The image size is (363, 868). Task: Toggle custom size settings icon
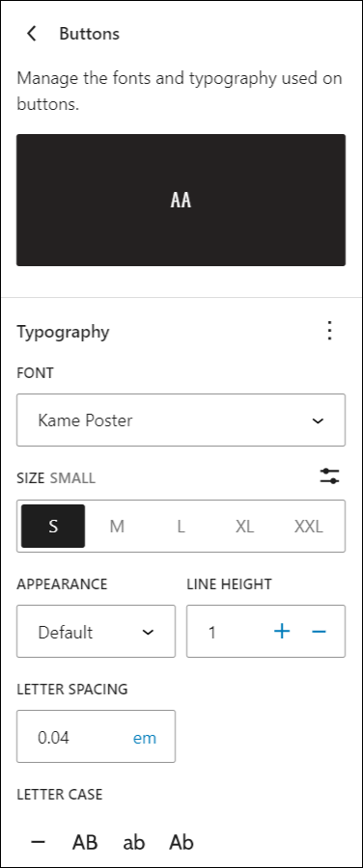tap(330, 476)
